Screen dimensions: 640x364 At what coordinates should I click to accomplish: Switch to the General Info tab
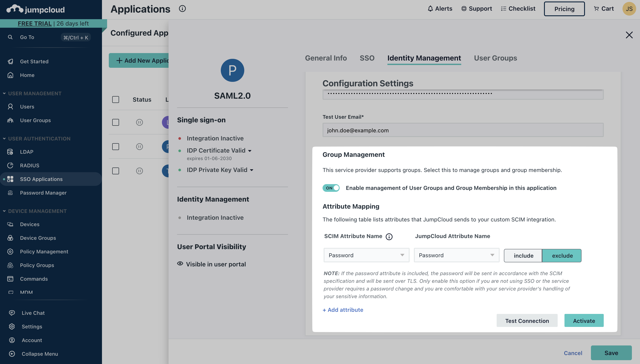(x=326, y=58)
